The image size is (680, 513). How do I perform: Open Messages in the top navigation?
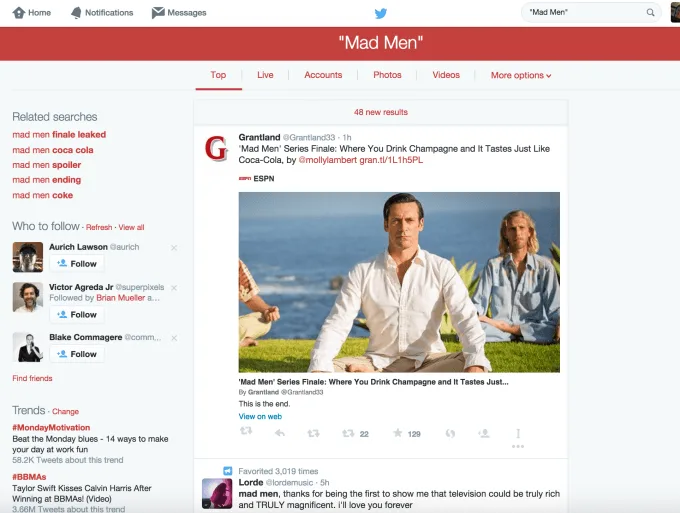click(179, 13)
